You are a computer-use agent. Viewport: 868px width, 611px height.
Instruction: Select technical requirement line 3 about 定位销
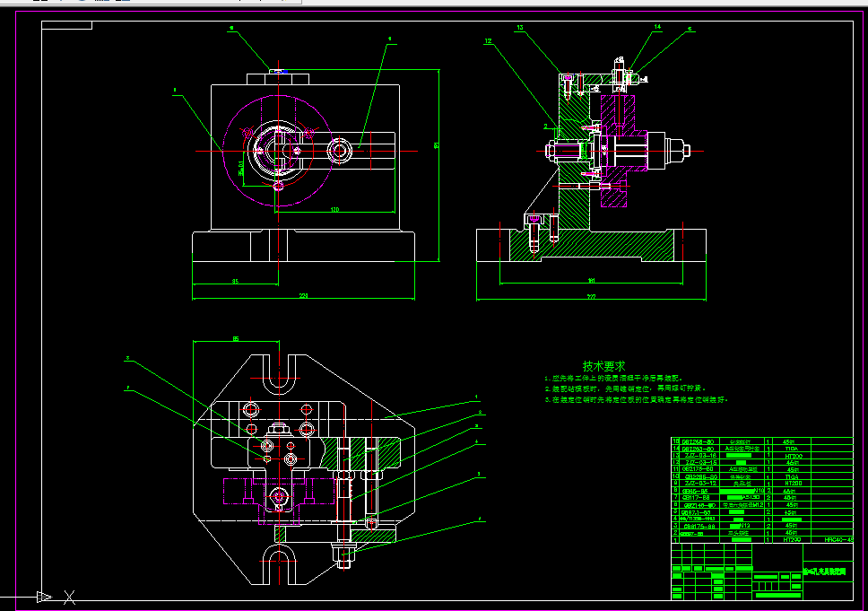pyautogui.click(x=636, y=399)
